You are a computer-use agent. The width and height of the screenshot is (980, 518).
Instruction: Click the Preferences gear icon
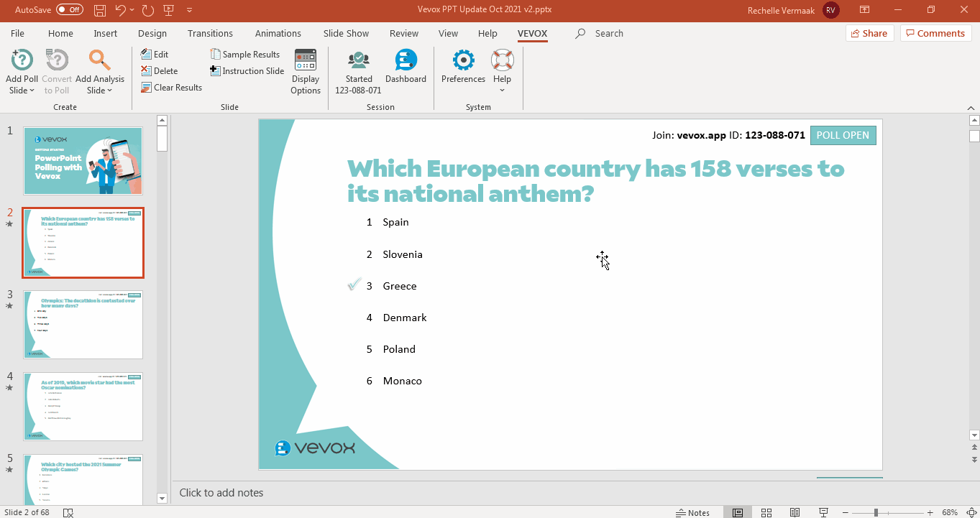point(463,61)
